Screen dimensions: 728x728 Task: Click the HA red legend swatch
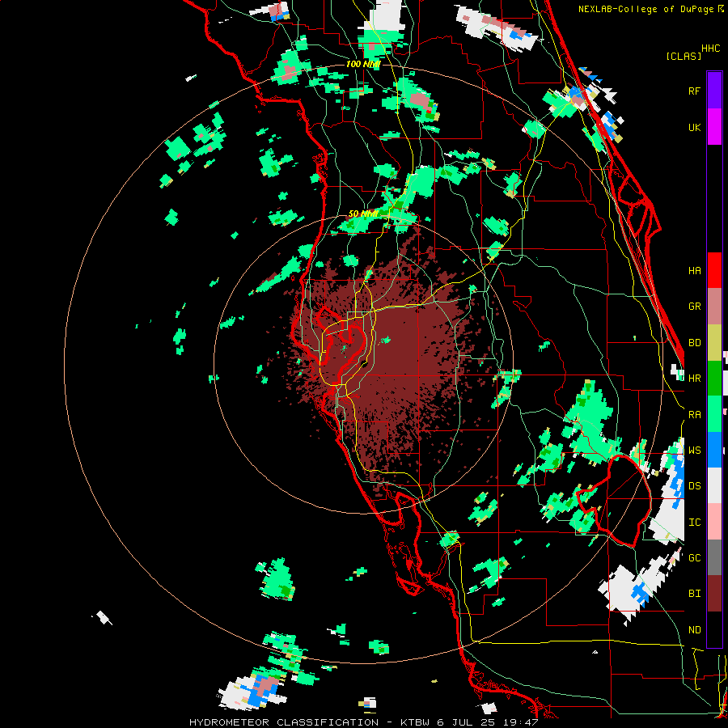[714, 270]
